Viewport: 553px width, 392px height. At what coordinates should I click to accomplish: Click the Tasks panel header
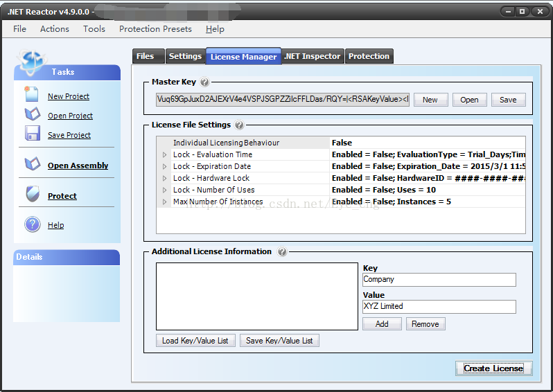point(67,72)
